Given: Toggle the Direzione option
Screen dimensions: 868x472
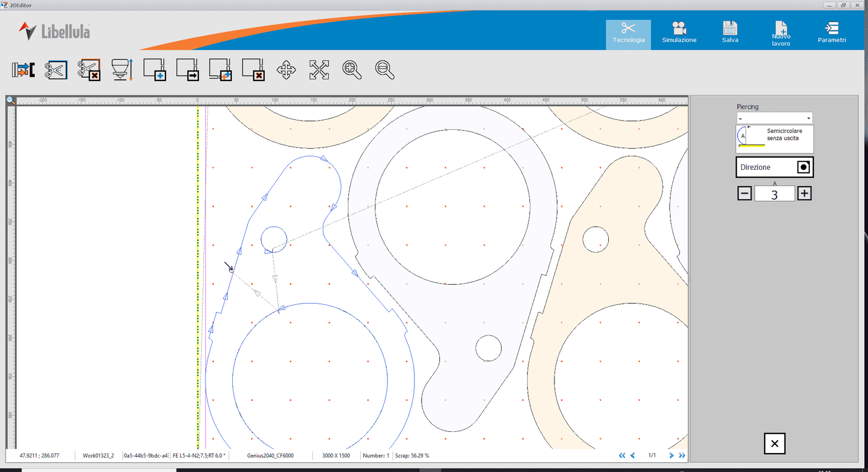Looking at the screenshot, I should 803,167.
